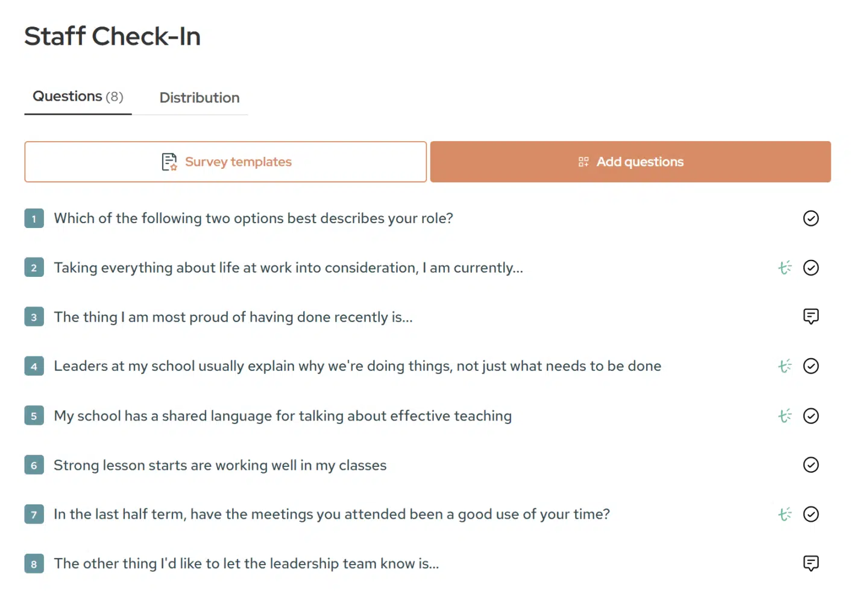The width and height of the screenshot is (868, 608).
Task: Click the number 6 badge
Action: coord(34,465)
